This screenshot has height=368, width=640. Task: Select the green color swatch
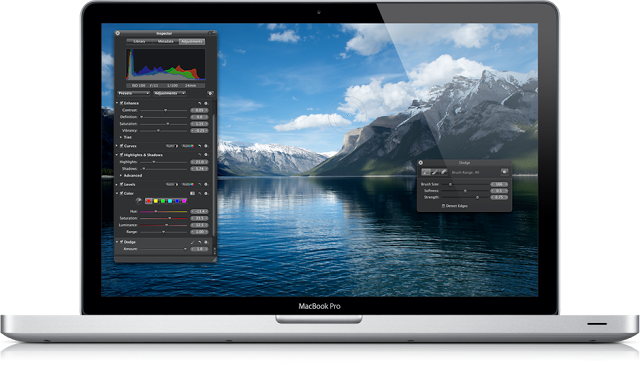coord(163,201)
